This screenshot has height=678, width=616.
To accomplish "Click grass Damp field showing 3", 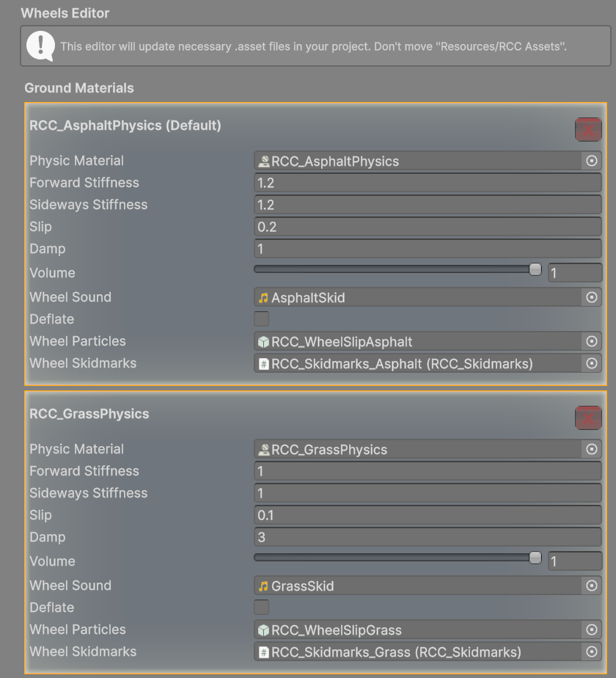I will point(428,537).
